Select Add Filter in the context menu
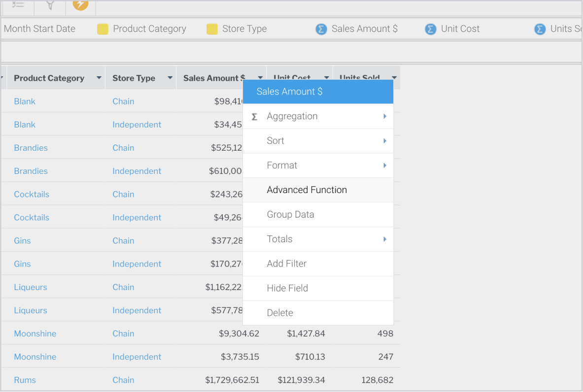Screen dimensions: 583x392 tap(286, 264)
